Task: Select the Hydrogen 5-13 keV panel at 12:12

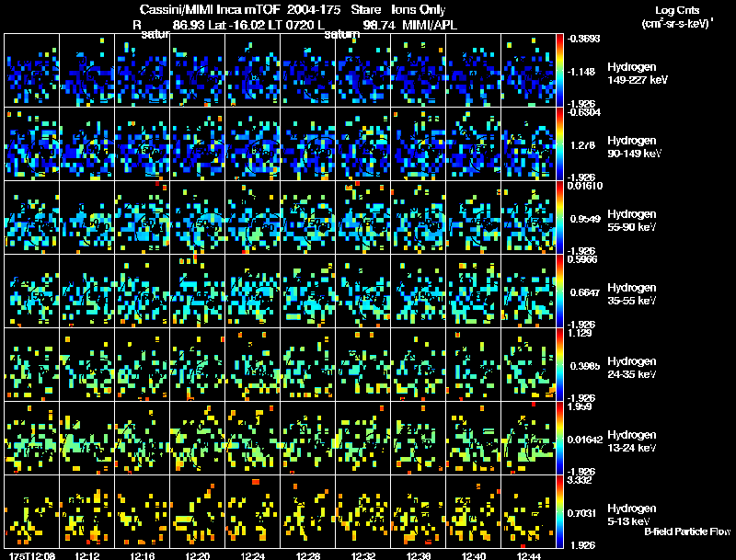Action: (87, 511)
